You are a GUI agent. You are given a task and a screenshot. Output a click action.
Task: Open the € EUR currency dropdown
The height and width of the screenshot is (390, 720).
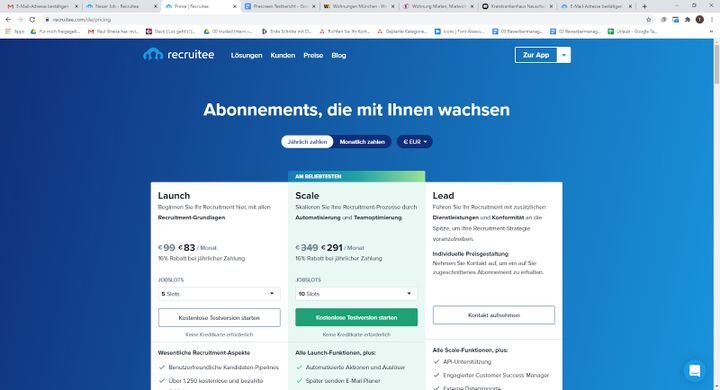pyautogui.click(x=415, y=142)
